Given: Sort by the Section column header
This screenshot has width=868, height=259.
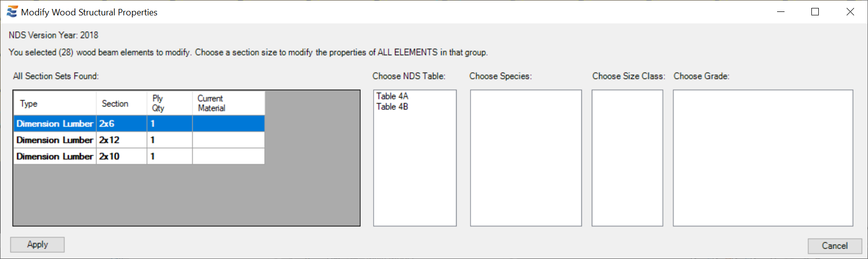Looking at the screenshot, I should click(x=122, y=103).
